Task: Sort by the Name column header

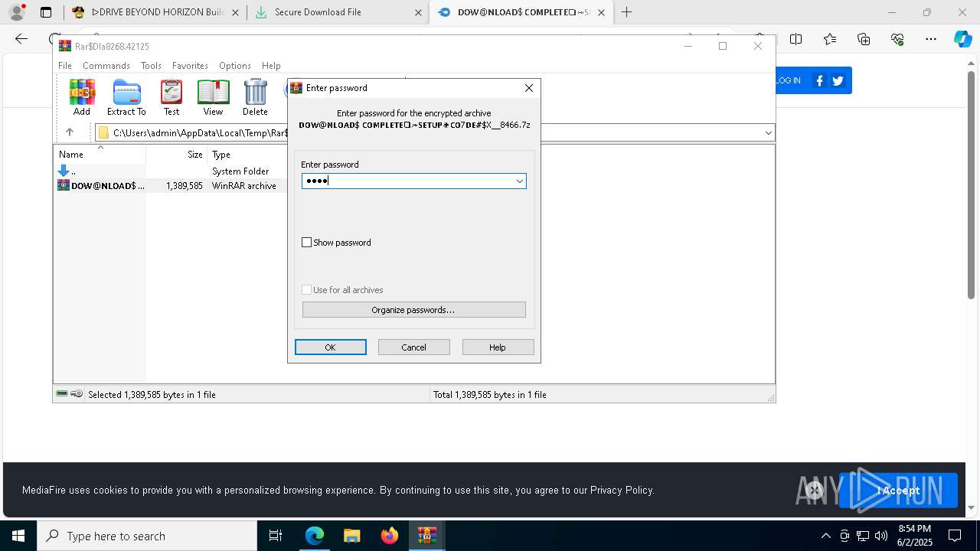Action: [x=100, y=154]
